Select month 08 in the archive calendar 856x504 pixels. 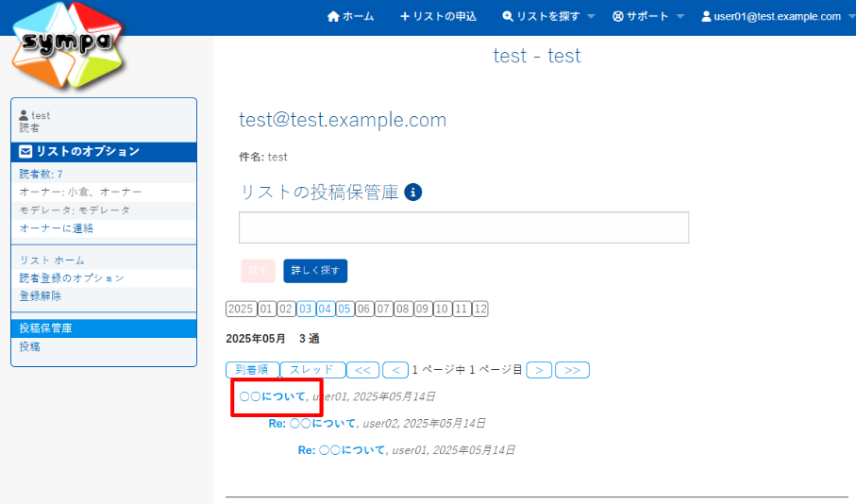[x=403, y=309]
